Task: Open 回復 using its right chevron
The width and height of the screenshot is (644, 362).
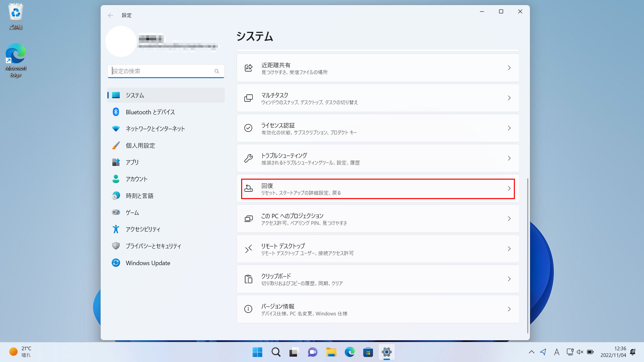Action: tap(509, 188)
